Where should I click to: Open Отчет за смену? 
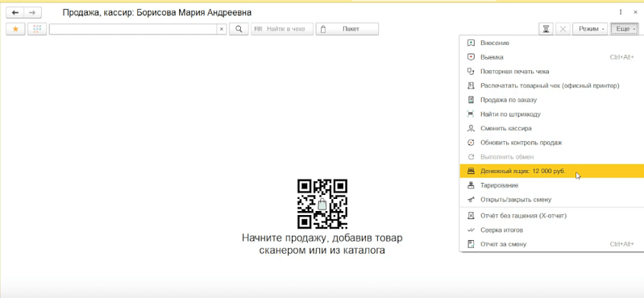point(551,244)
